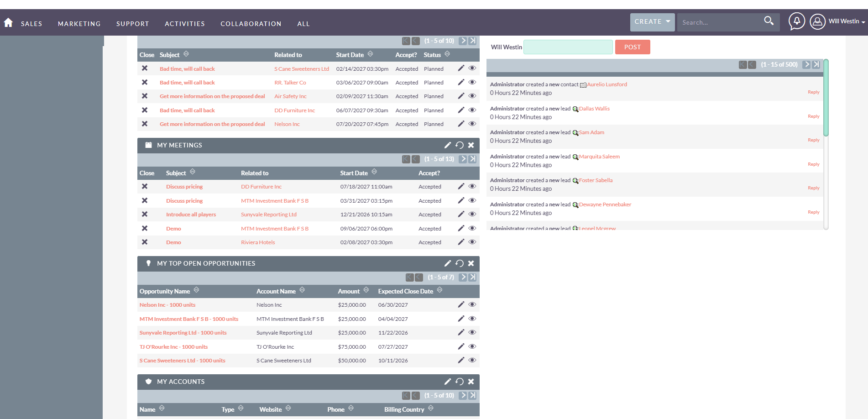The height and width of the screenshot is (419, 868).
Task: Go to the home dashboard icon
Action: (x=8, y=22)
